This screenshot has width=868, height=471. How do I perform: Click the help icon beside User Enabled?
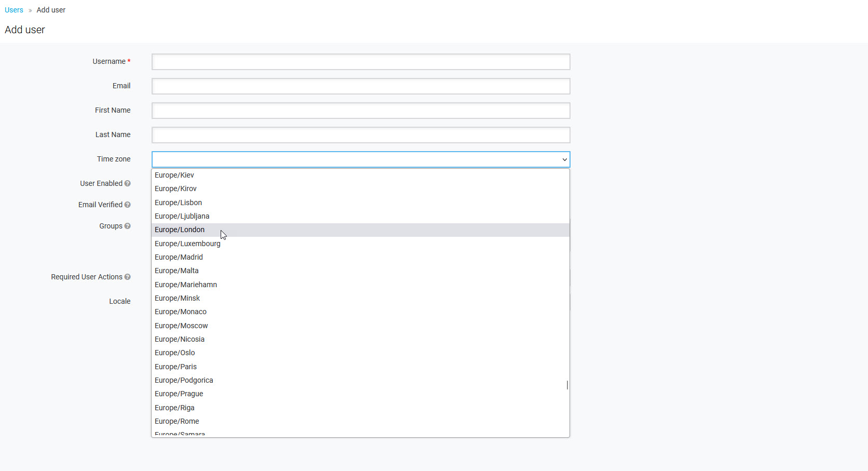tap(127, 183)
